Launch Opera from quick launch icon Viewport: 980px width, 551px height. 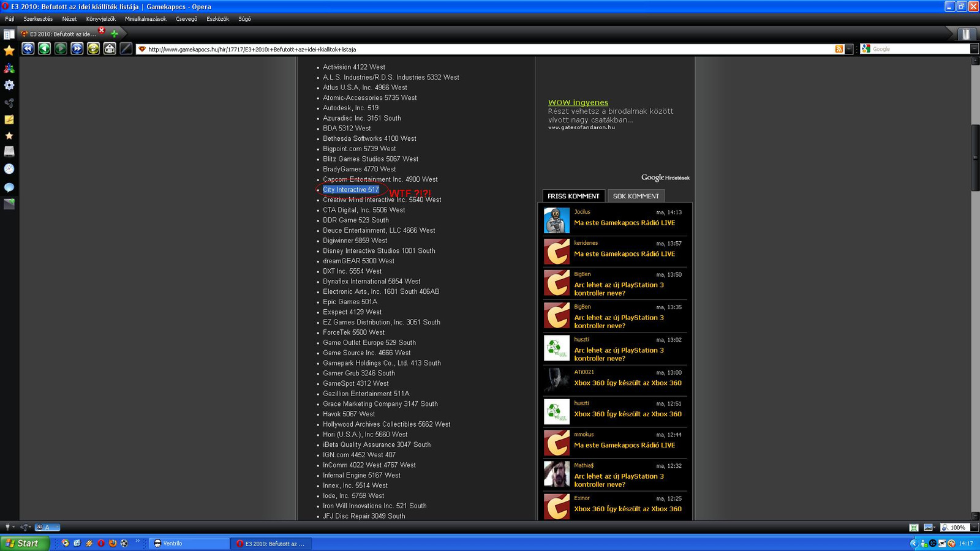coord(101,543)
